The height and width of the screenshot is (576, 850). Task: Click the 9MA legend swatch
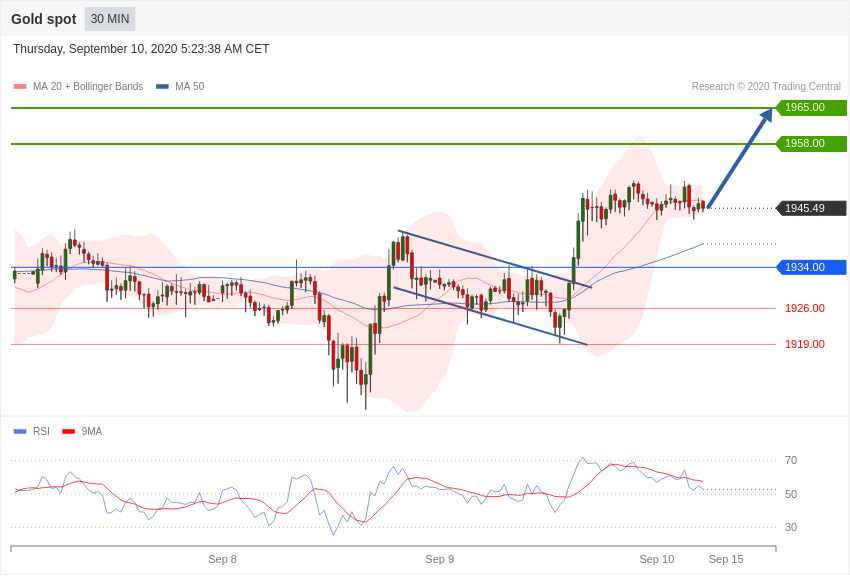click(x=69, y=431)
